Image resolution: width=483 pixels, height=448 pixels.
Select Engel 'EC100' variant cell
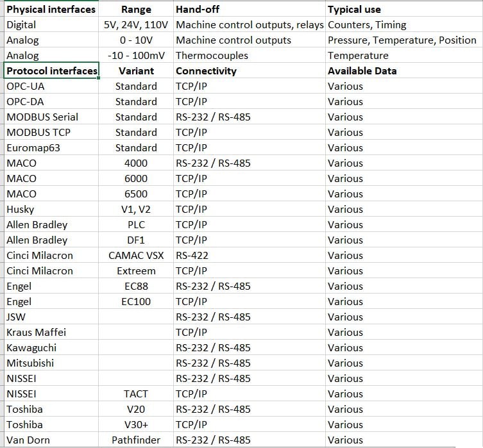pyautogui.click(x=136, y=301)
